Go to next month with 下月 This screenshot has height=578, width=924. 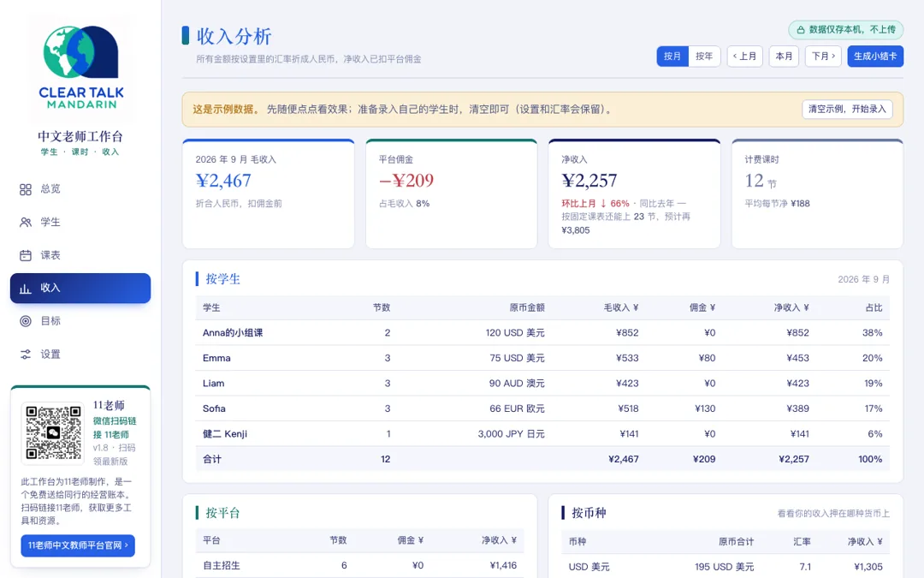(x=823, y=56)
